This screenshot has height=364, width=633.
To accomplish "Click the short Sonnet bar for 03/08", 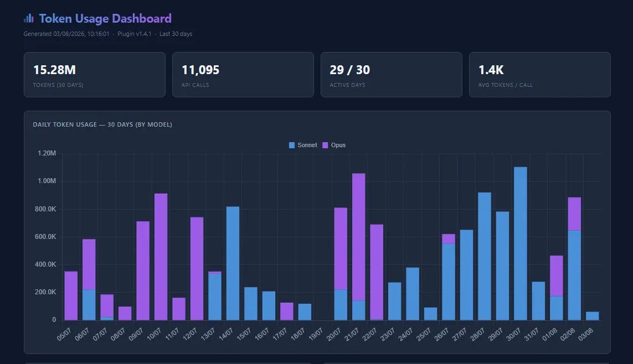I will (592, 316).
